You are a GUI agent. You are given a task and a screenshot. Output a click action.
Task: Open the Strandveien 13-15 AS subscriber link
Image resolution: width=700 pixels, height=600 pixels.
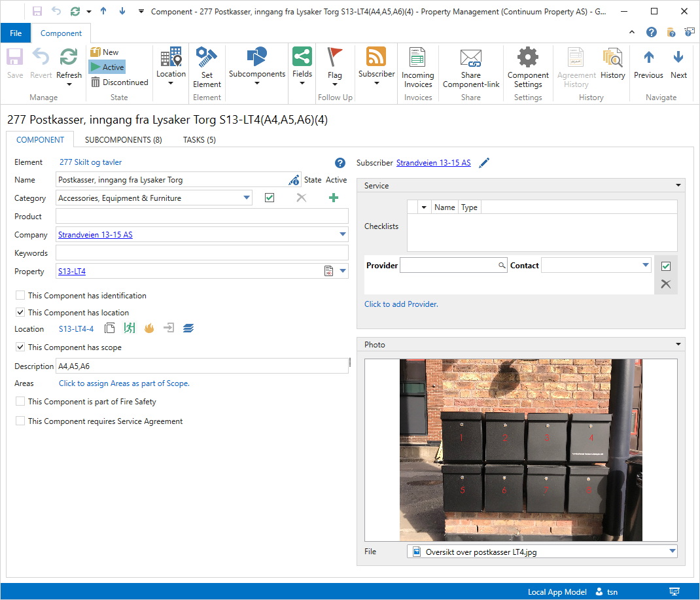pos(433,163)
